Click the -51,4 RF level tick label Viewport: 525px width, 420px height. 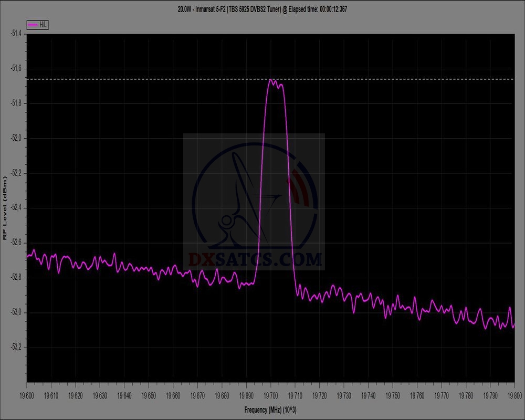pyautogui.click(x=16, y=34)
